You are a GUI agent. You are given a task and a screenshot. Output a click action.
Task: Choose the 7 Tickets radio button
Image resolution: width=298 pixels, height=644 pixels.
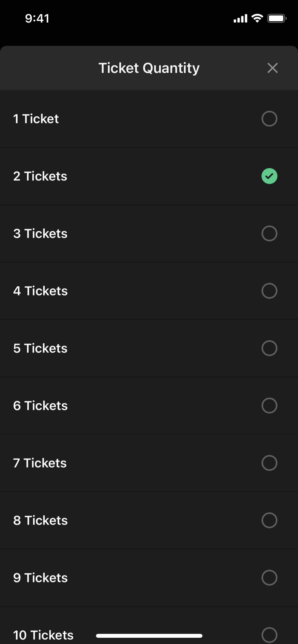click(269, 463)
